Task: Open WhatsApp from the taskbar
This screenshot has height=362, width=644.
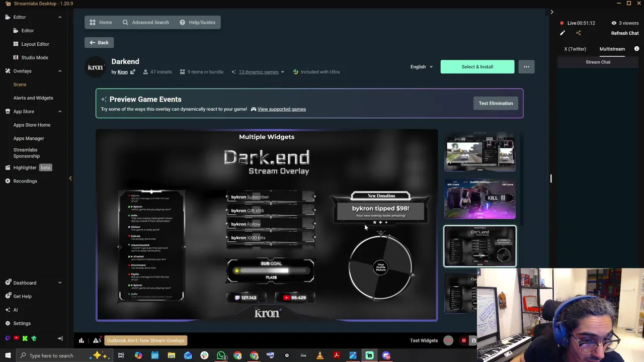Action: [x=221, y=355]
